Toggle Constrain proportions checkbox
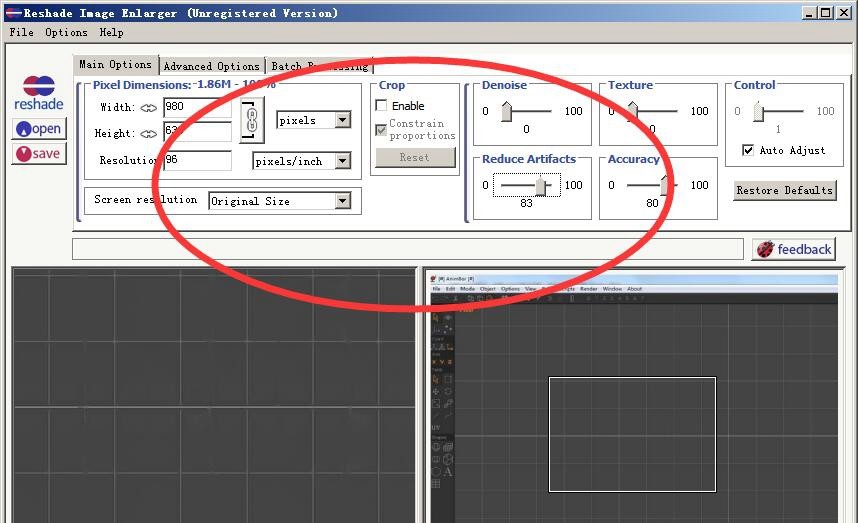 [x=381, y=130]
